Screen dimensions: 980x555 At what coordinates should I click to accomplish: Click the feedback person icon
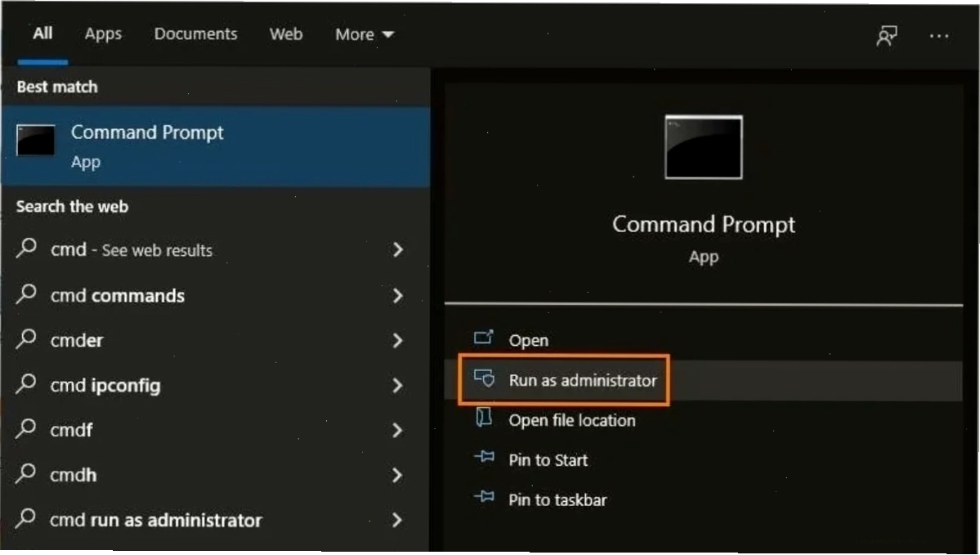click(886, 36)
